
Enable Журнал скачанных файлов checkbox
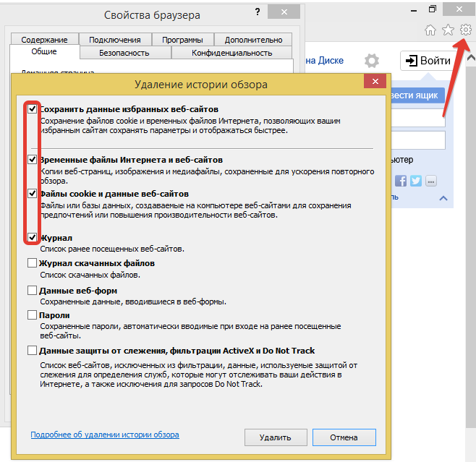point(32,262)
